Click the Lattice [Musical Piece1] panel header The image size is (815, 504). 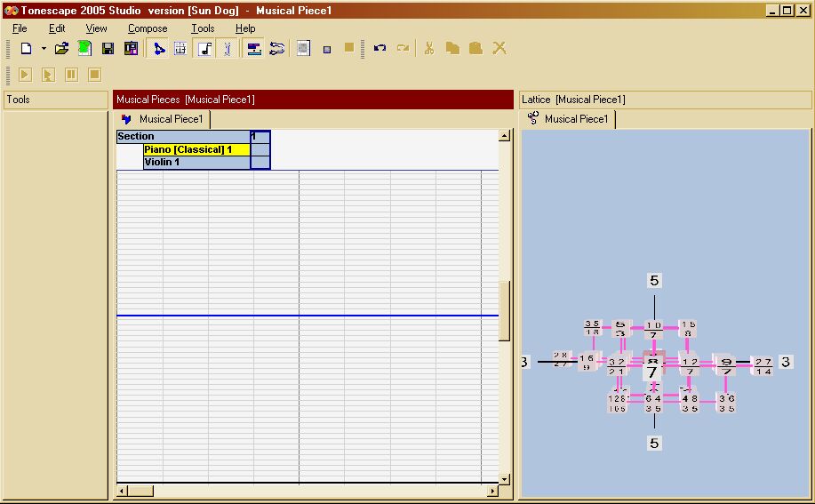[x=666, y=100]
